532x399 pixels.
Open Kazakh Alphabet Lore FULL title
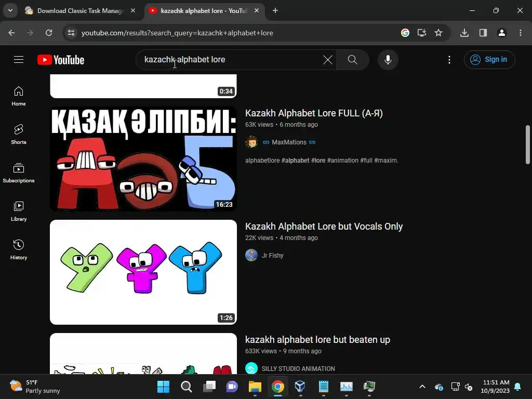click(314, 113)
